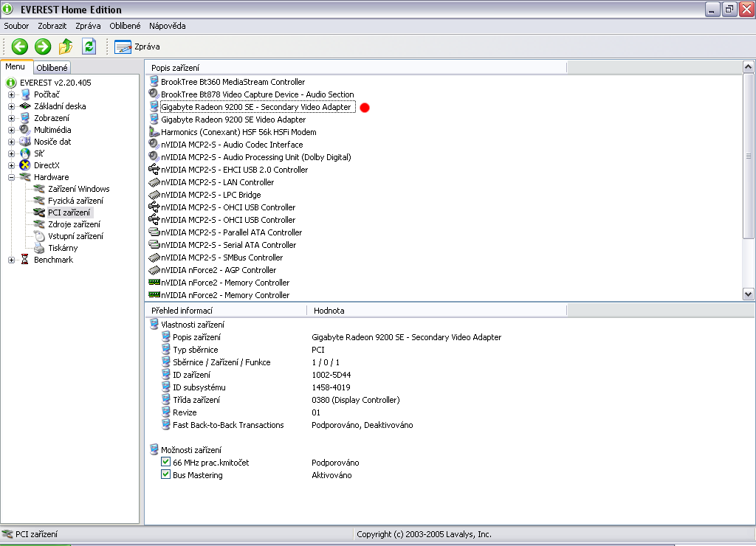Click the Síť network globe icon
756x546 pixels.
click(x=25, y=153)
